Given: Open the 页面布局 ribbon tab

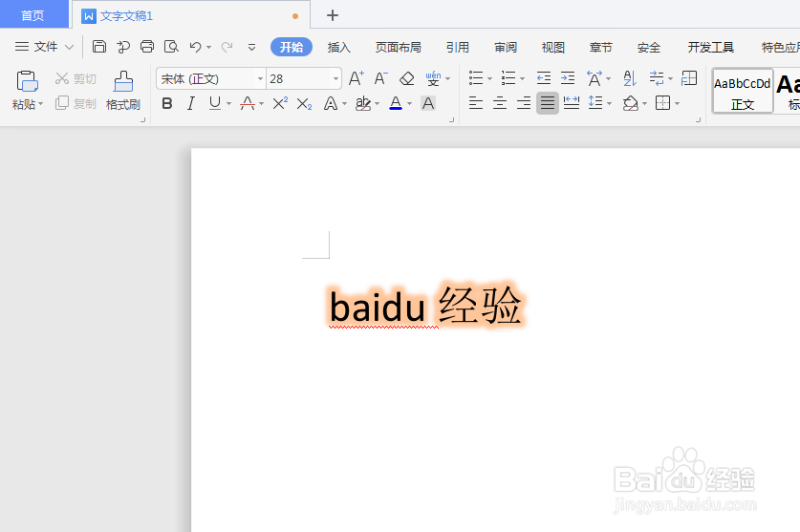Looking at the screenshot, I should coord(399,48).
